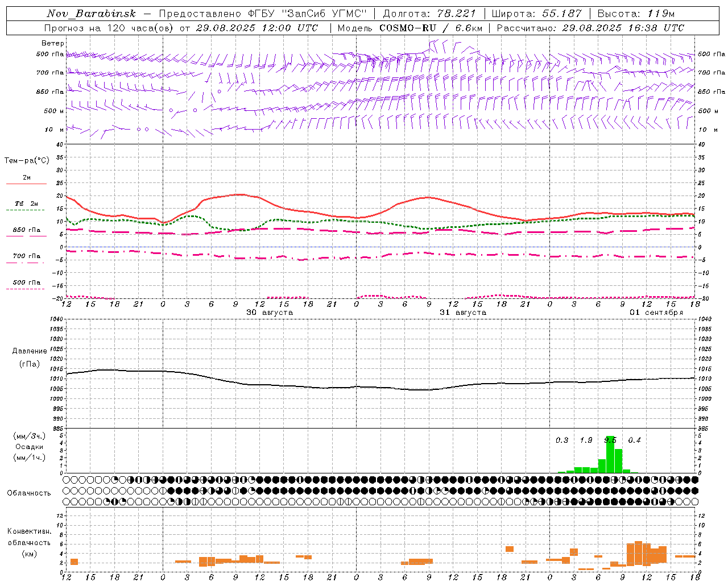Click the Прогноз на 120 часа(ов) text
The image size is (728, 582).
[x=110, y=28]
